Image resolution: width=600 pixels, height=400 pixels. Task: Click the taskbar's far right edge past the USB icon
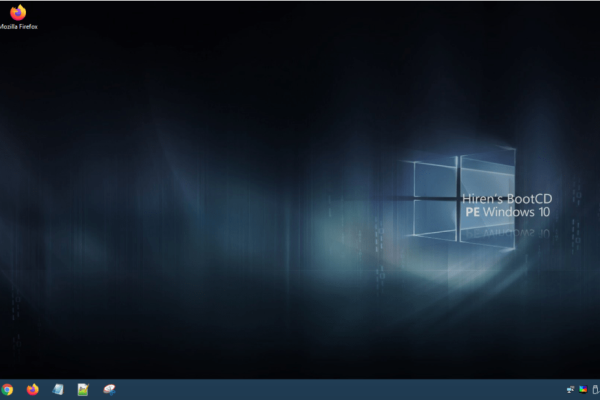pyautogui.click(x=598, y=389)
